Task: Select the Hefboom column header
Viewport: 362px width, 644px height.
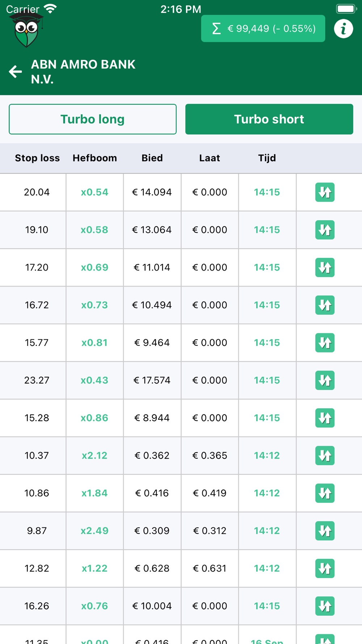Action: tap(95, 158)
